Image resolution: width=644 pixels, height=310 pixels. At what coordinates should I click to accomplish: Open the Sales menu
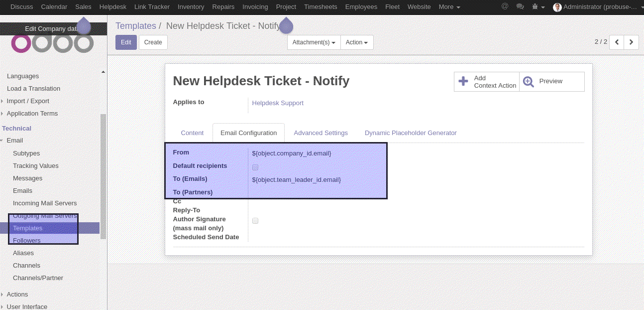click(84, 7)
